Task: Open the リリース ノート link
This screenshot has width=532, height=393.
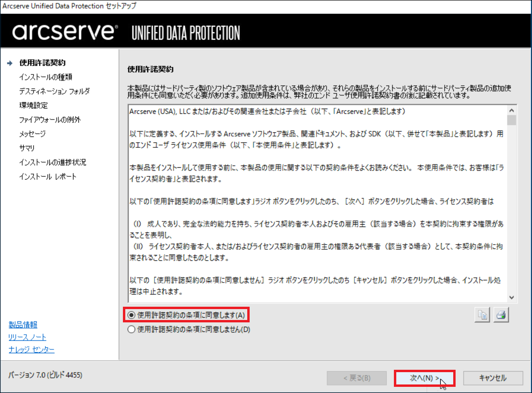Action: [28, 337]
